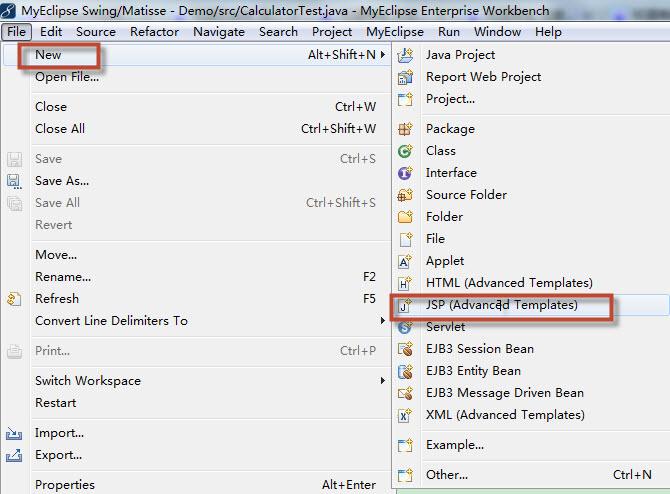Viewport: 670px width, 494px height.
Task: Select XML (Advanced Templates) option
Action: click(505, 415)
